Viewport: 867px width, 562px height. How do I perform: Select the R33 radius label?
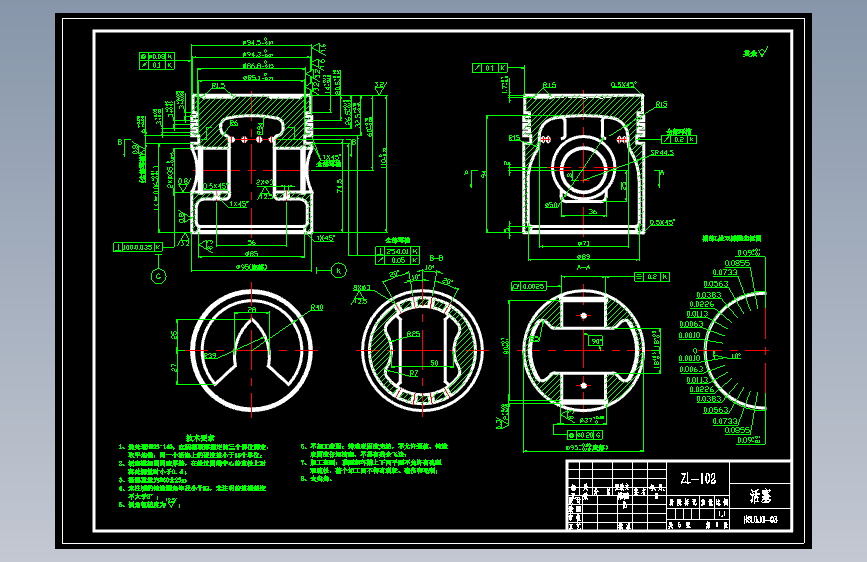tap(211, 356)
